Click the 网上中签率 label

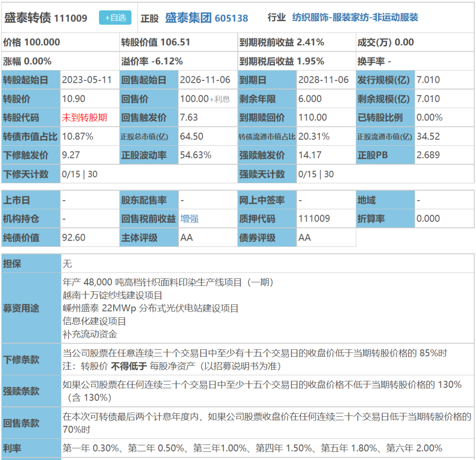point(262,200)
